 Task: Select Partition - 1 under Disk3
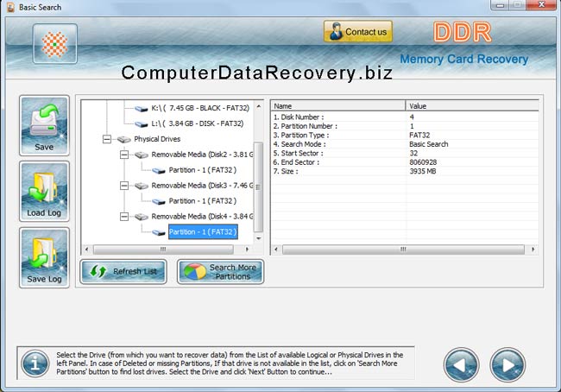tap(203, 201)
